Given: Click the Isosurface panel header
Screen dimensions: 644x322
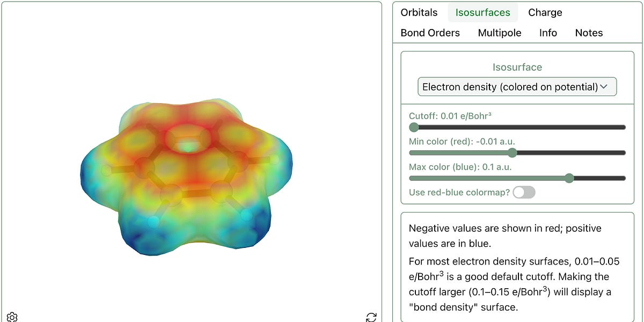Looking at the screenshot, I should [516, 67].
